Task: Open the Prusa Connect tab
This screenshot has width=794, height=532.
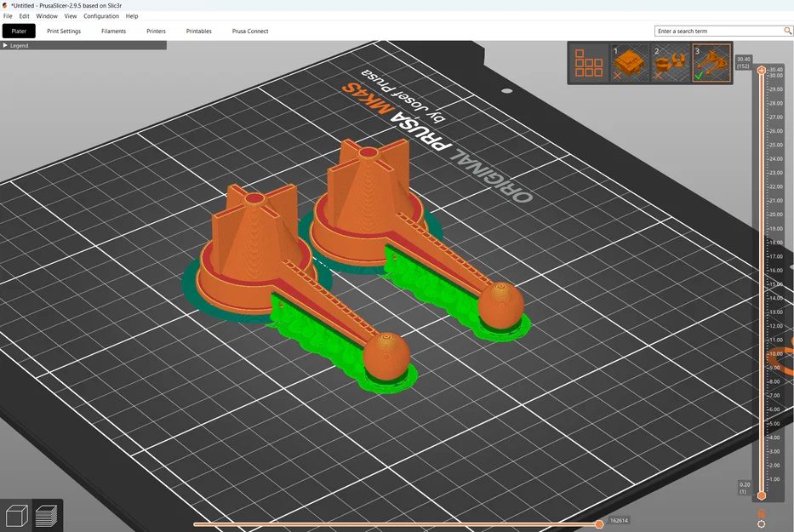Action: tap(250, 31)
